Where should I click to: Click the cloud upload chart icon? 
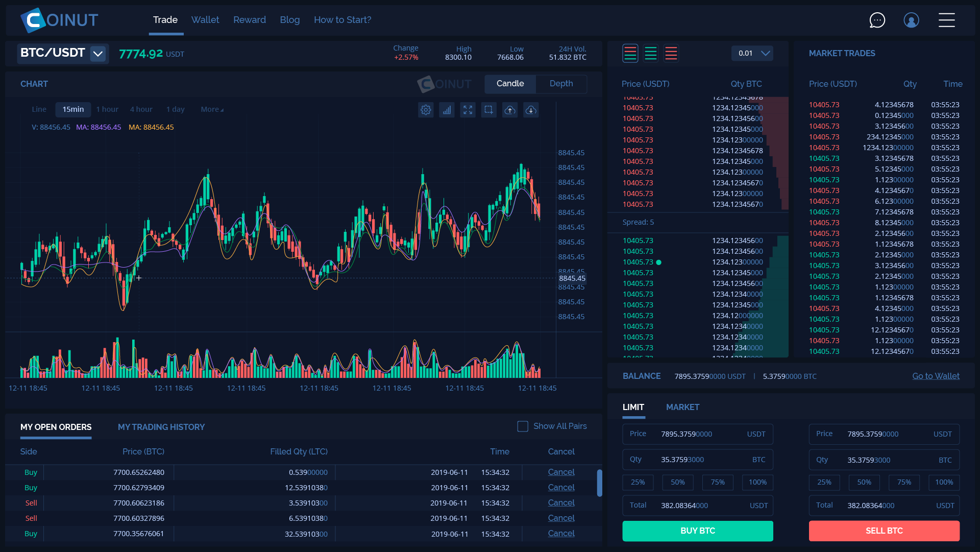510,110
